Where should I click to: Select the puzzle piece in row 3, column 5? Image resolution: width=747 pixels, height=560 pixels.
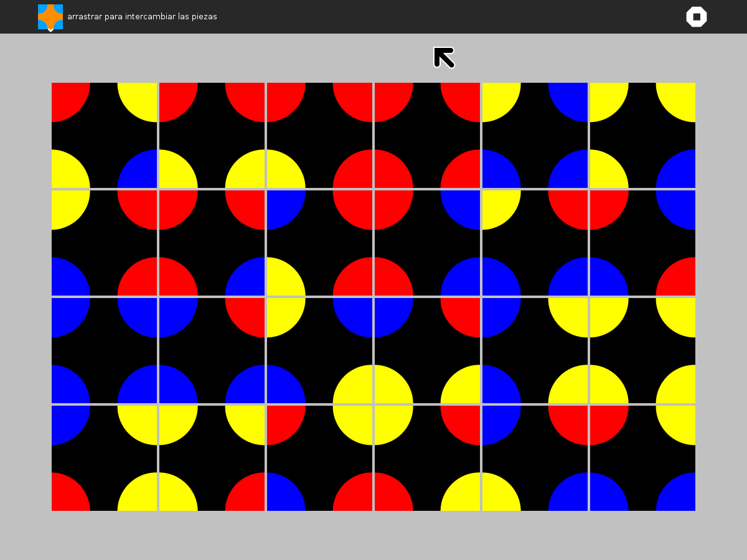pos(535,350)
